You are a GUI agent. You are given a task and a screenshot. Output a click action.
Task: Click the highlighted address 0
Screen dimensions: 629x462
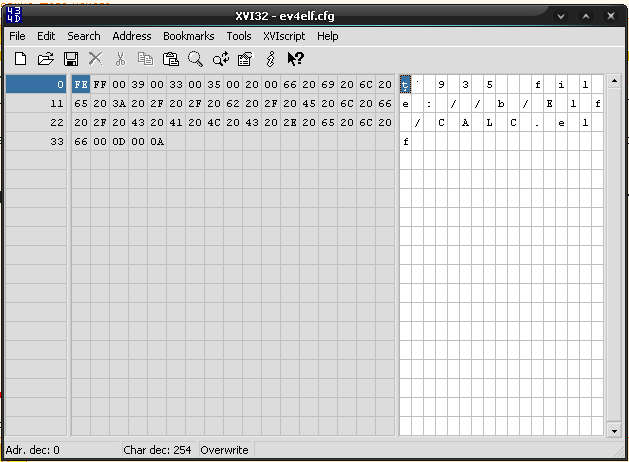36,84
